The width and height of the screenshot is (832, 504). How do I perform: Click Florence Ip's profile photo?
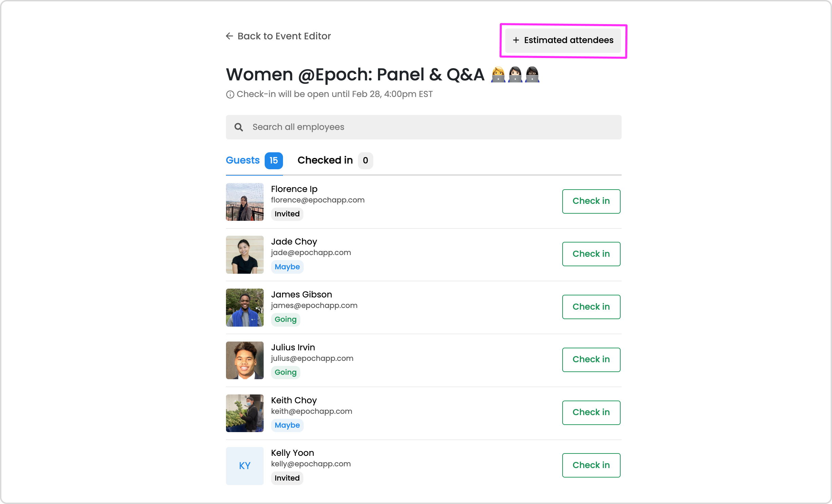(x=245, y=202)
